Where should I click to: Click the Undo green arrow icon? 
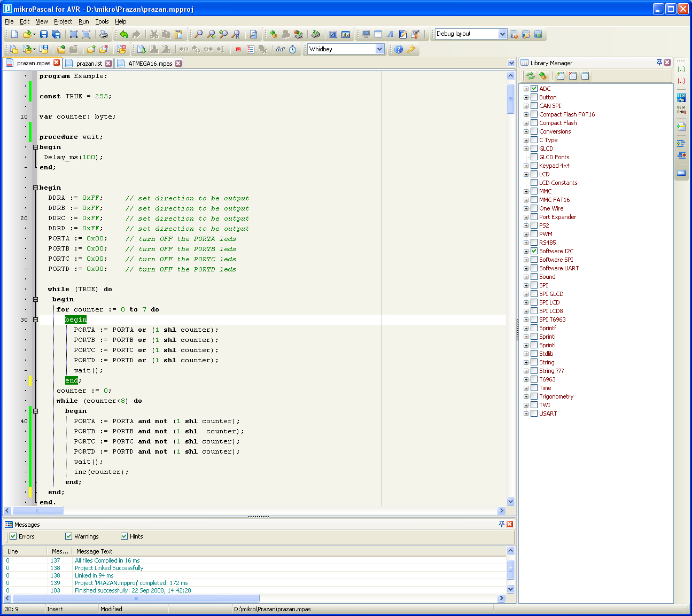[124, 34]
